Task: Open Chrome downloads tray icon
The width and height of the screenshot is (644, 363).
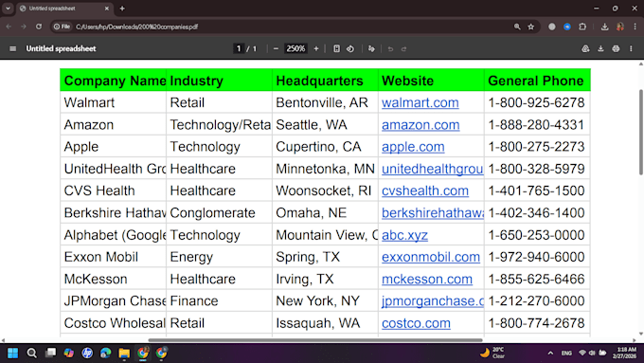Action: 604,27
